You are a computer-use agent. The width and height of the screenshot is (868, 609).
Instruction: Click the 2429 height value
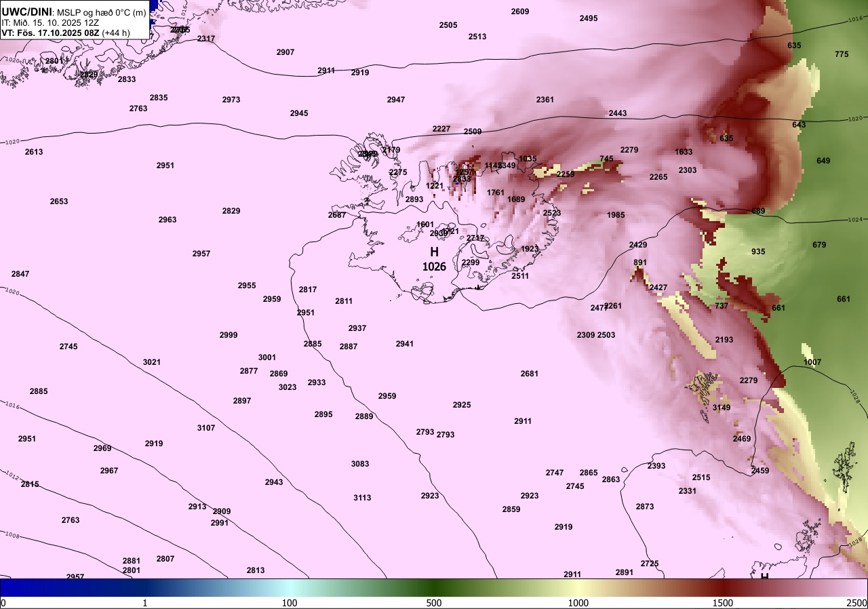point(638,245)
